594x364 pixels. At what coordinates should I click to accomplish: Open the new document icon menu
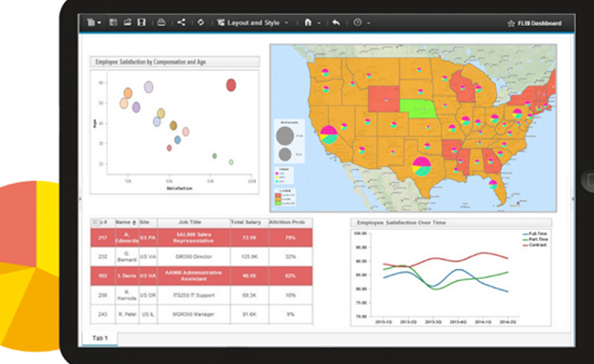click(x=92, y=23)
